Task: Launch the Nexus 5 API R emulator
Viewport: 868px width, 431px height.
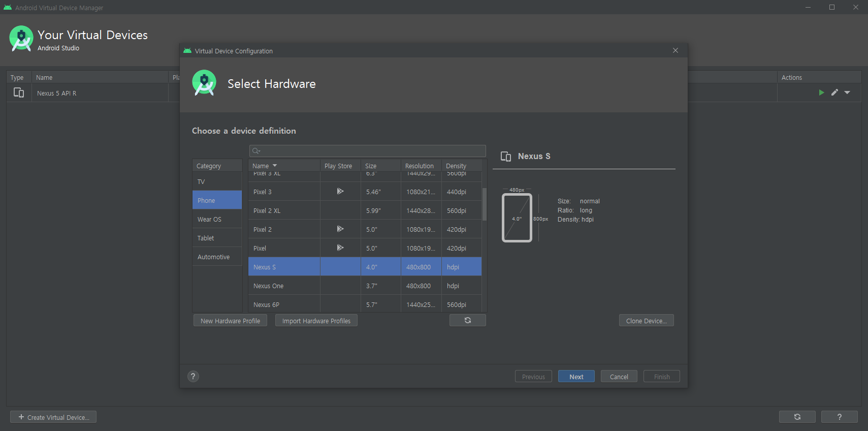Action: click(821, 93)
